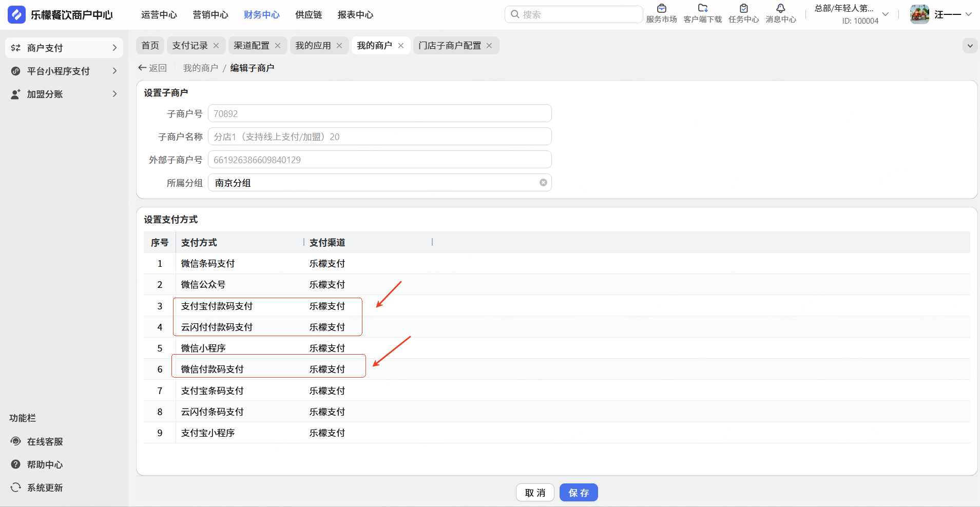Select the 支付宝付款码支付 row
980x507 pixels.
[x=557, y=306]
